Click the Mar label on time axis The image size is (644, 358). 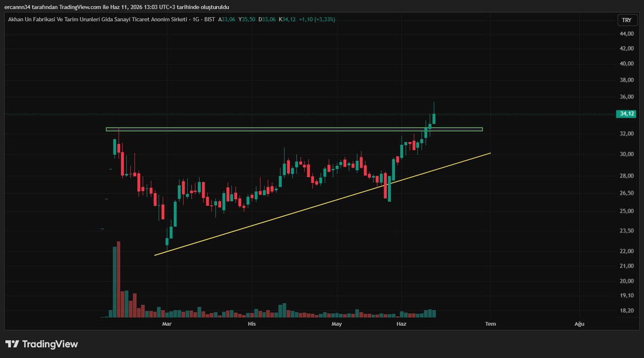[x=167, y=324]
